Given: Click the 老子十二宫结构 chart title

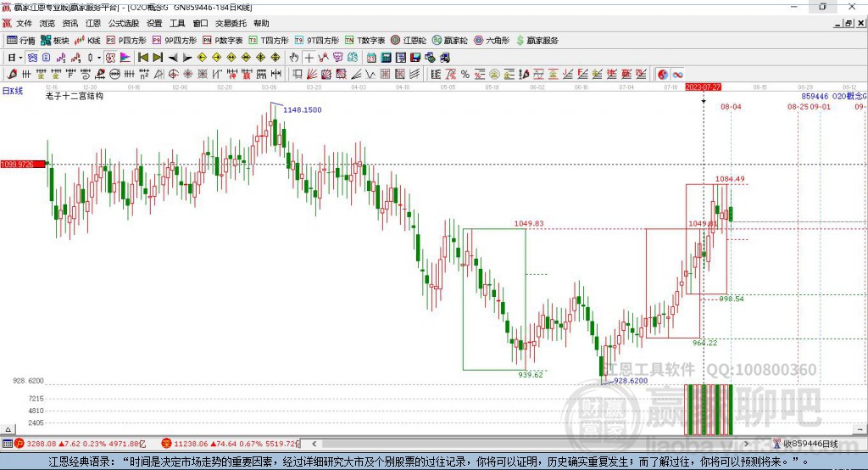Looking at the screenshot, I should pos(75,96).
